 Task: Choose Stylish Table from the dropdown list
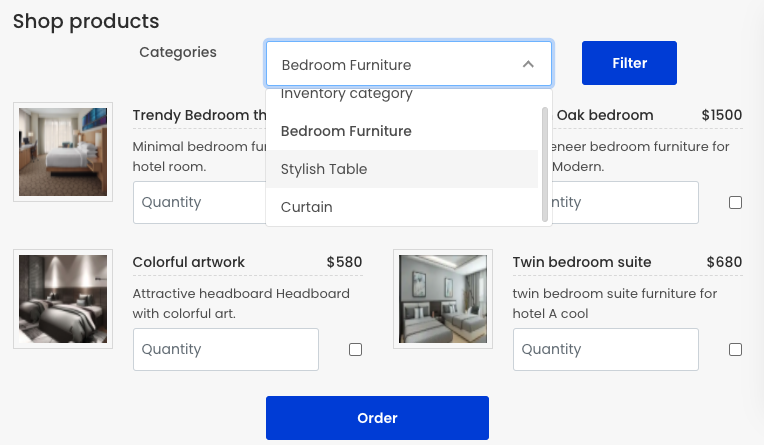[x=402, y=169]
